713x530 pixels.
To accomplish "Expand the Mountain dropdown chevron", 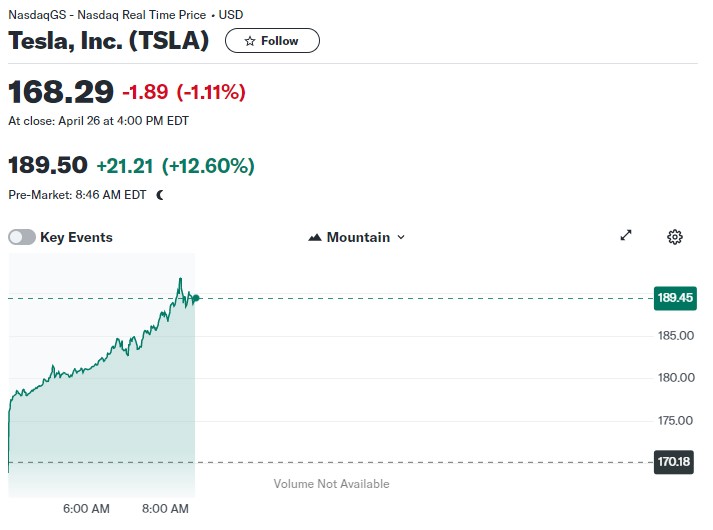I will tap(401, 238).
